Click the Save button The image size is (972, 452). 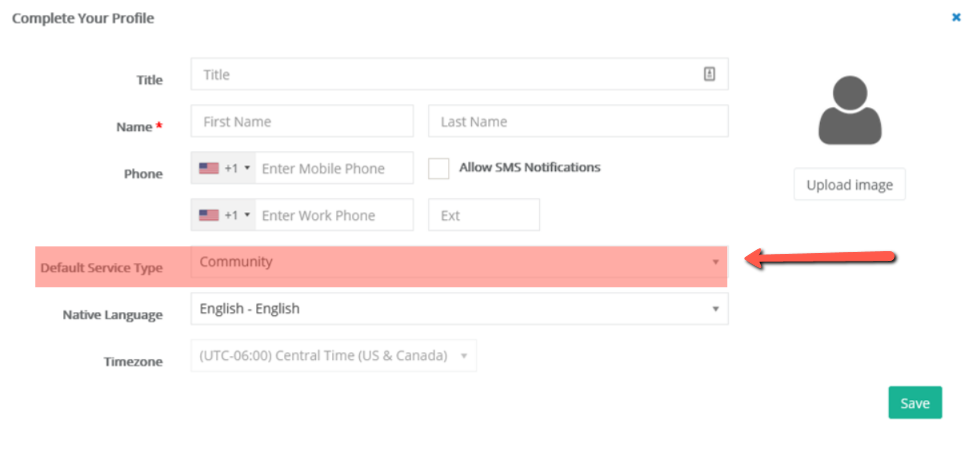[915, 403]
